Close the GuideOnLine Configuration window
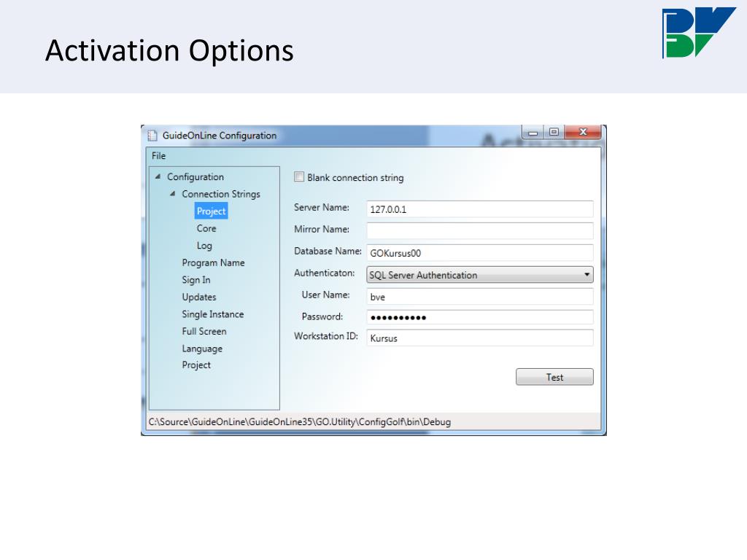Image resolution: width=747 pixels, height=560 pixels. (583, 132)
